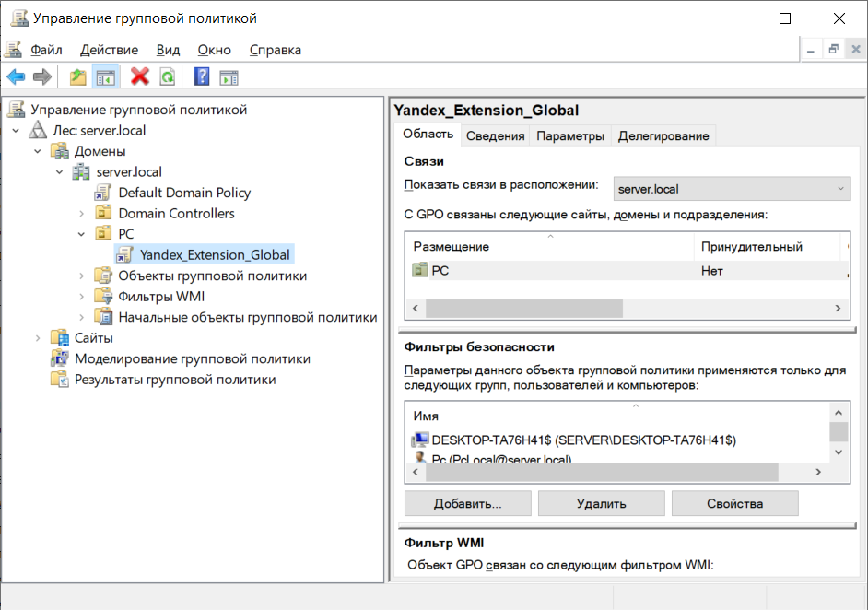Open the server.local location dropdown

click(x=731, y=189)
